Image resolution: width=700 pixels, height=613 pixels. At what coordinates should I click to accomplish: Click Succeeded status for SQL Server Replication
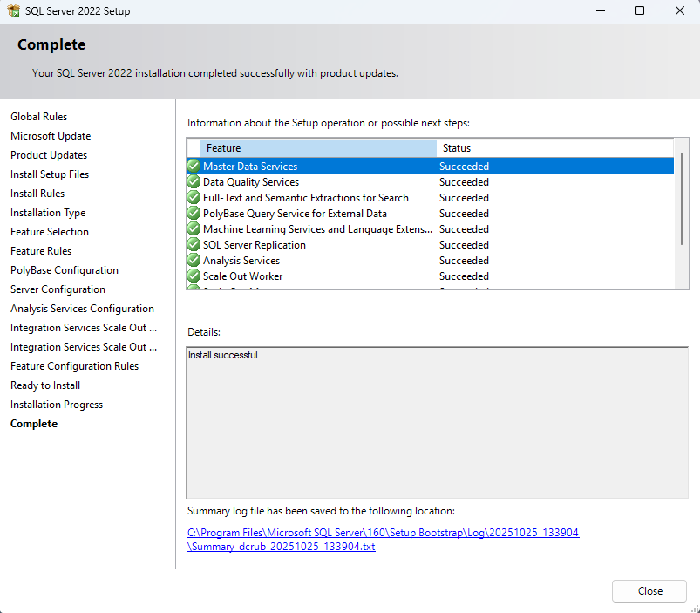(464, 245)
